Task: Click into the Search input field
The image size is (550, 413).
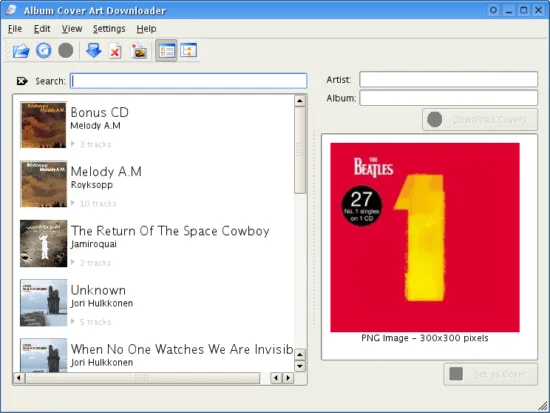Action: tap(189, 81)
